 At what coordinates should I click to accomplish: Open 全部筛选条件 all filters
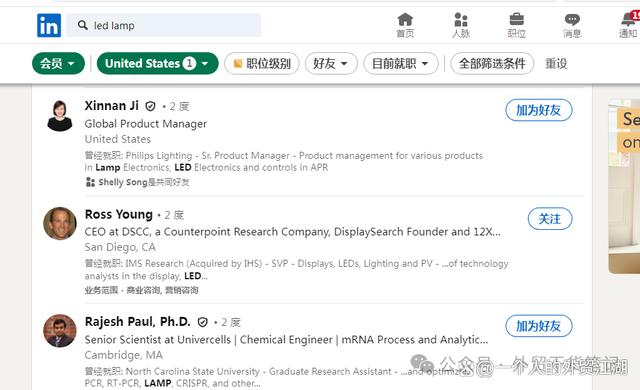(x=492, y=63)
